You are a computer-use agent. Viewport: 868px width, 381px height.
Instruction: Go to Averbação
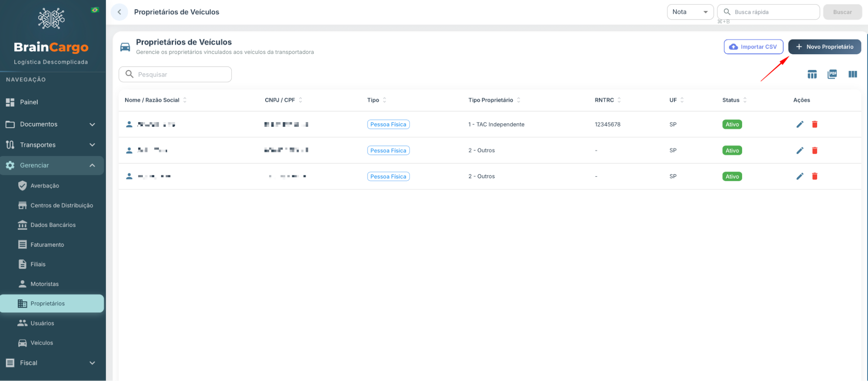(52, 186)
